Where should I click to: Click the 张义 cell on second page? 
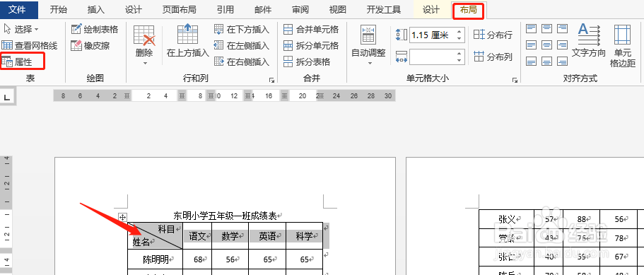pyautogui.click(x=506, y=220)
